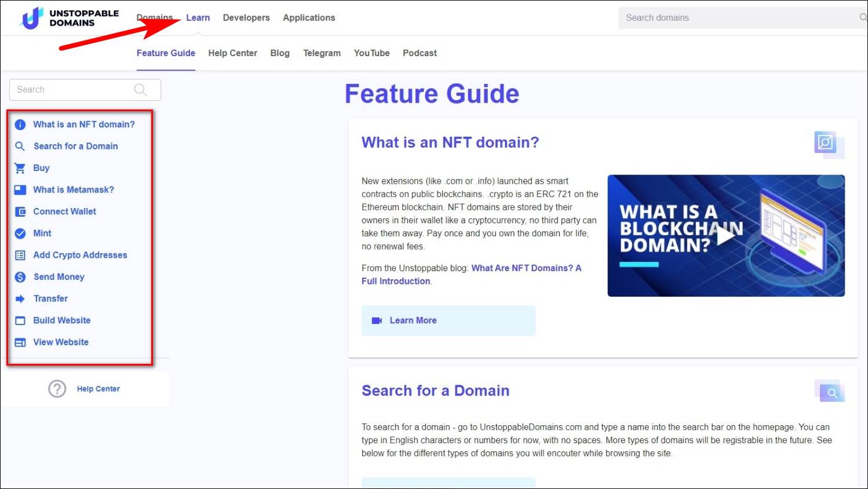Open the Learn top menu
Screen dimensions: 868x489
(x=198, y=18)
